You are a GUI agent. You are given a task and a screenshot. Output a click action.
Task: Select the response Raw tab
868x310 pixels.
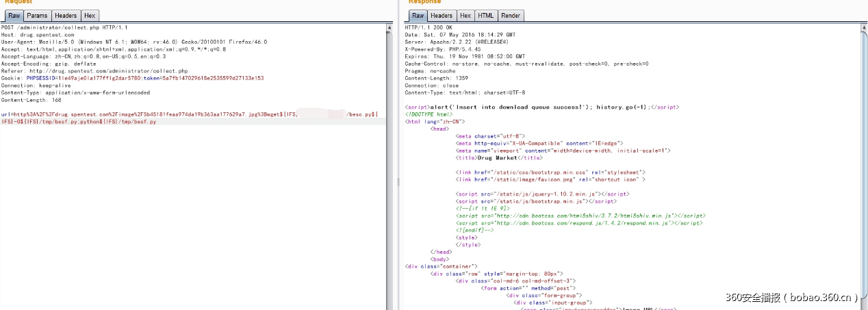[418, 15]
